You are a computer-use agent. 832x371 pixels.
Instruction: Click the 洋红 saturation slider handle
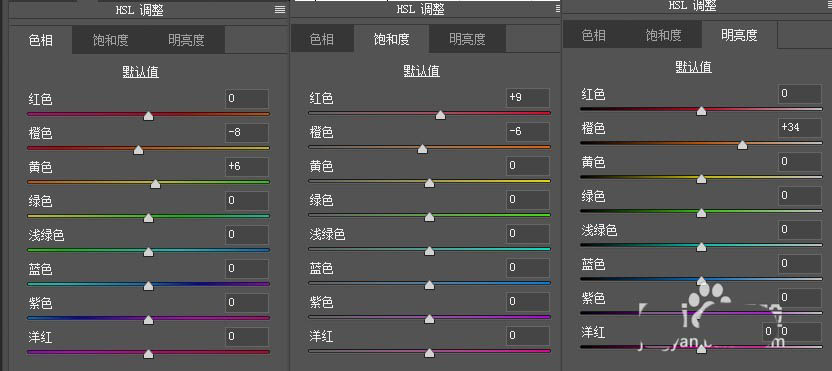tap(429, 352)
